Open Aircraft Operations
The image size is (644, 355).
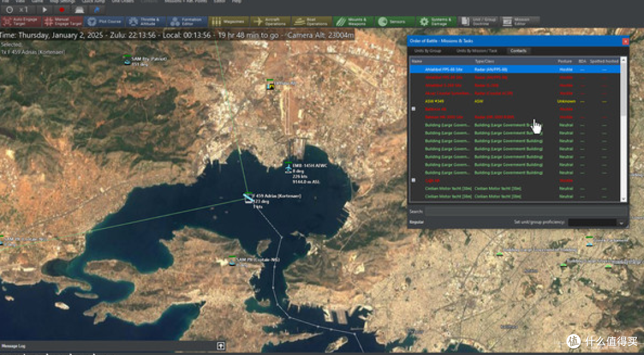point(270,21)
